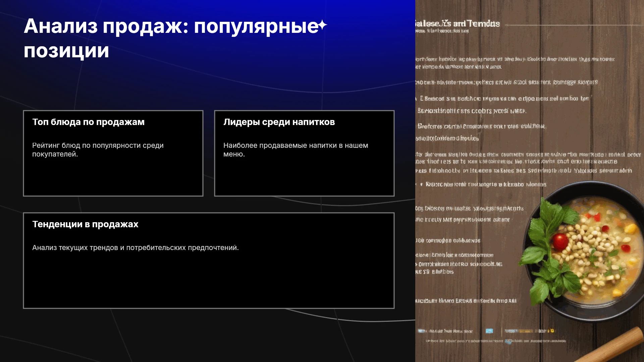Viewport: 644px width, 362px height.
Task: Click the red cherry tomato in the soup
Action: point(560,242)
